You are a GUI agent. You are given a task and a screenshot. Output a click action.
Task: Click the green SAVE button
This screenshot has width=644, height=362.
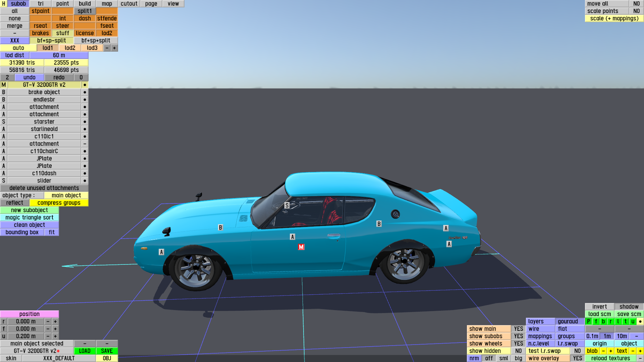coord(107,351)
